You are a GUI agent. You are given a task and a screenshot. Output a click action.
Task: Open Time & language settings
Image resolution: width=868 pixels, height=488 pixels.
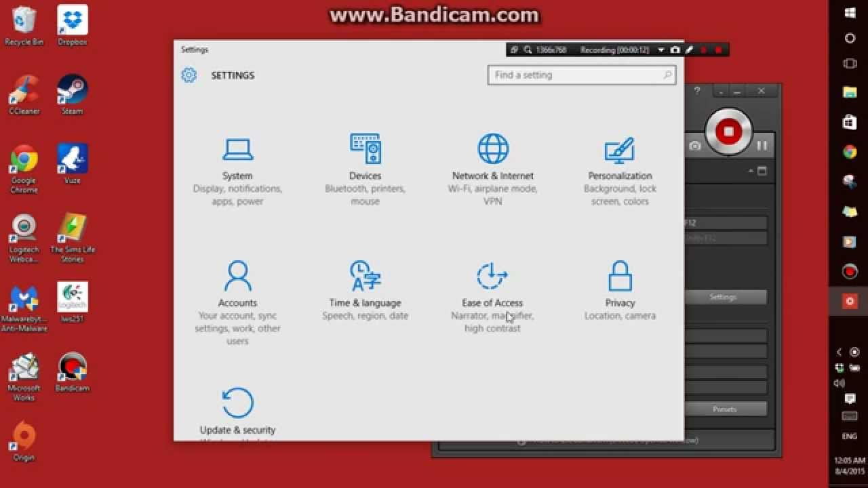click(x=365, y=291)
